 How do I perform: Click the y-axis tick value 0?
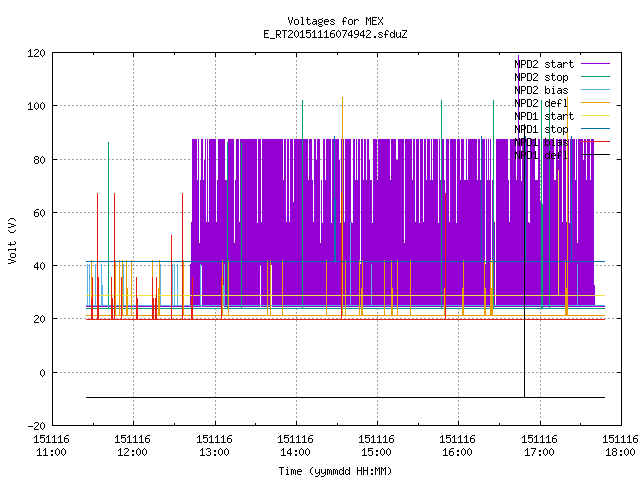coord(42,373)
